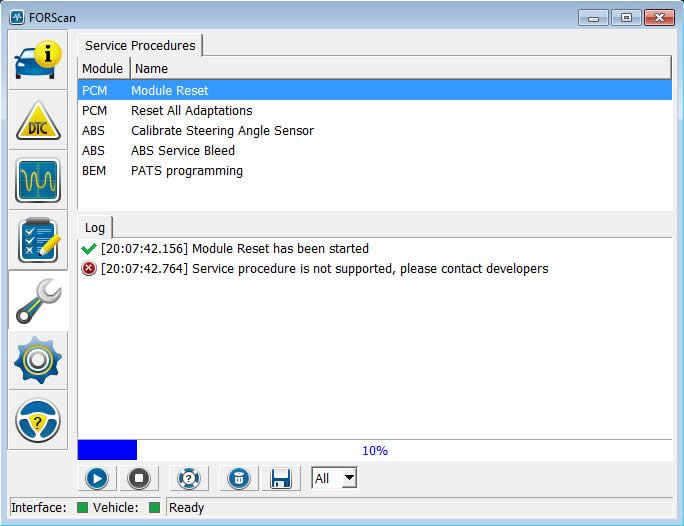Save the log with floppy disk icon

tap(281, 478)
